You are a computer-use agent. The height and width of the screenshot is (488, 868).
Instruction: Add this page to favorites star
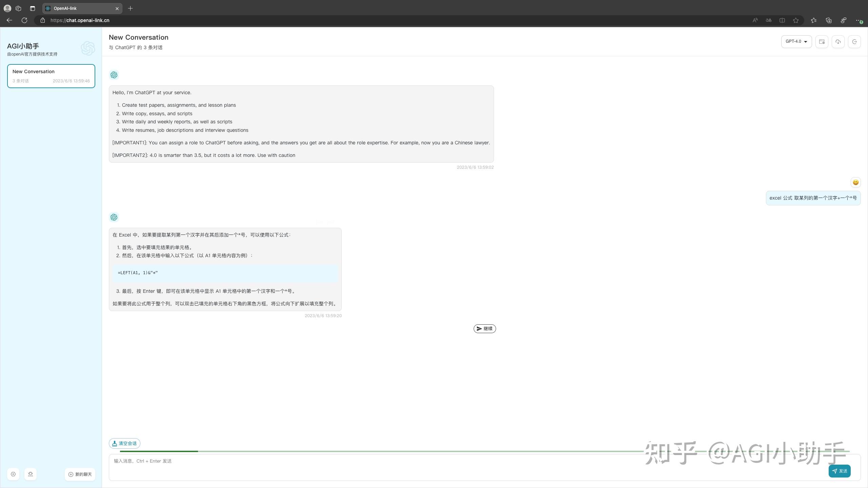point(796,20)
